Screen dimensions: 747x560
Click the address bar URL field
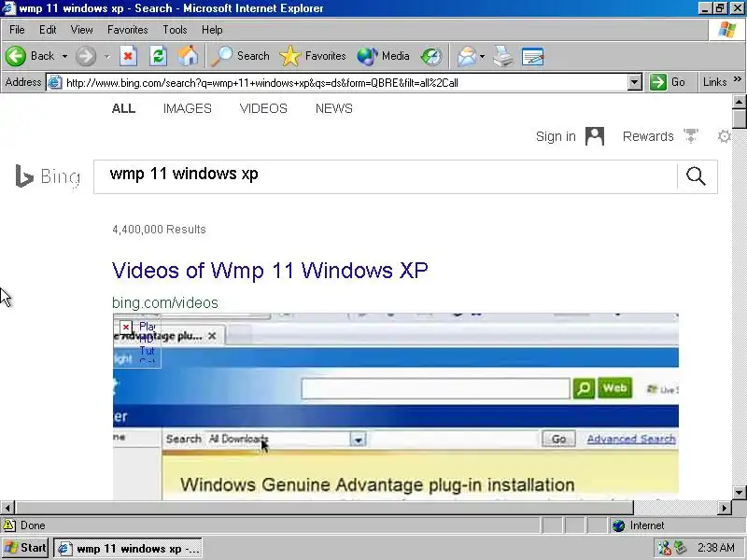point(345,82)
